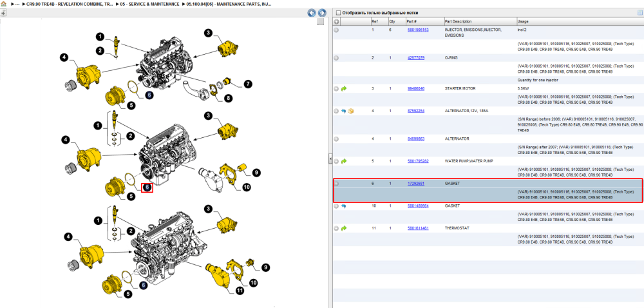Click the yellow thermostat housing part labeled 11
644x308 pixels.
[218, 276]
